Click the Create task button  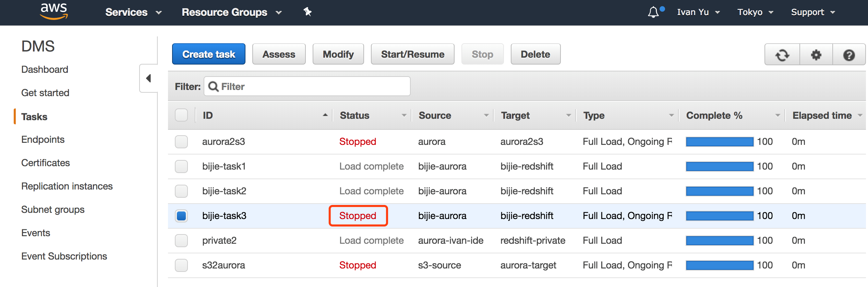pos(208,54)
